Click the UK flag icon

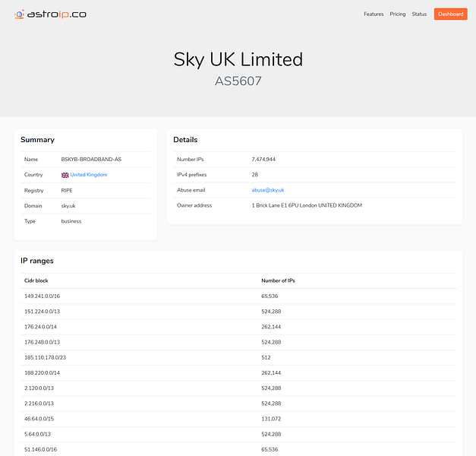(x=65, y=175)
